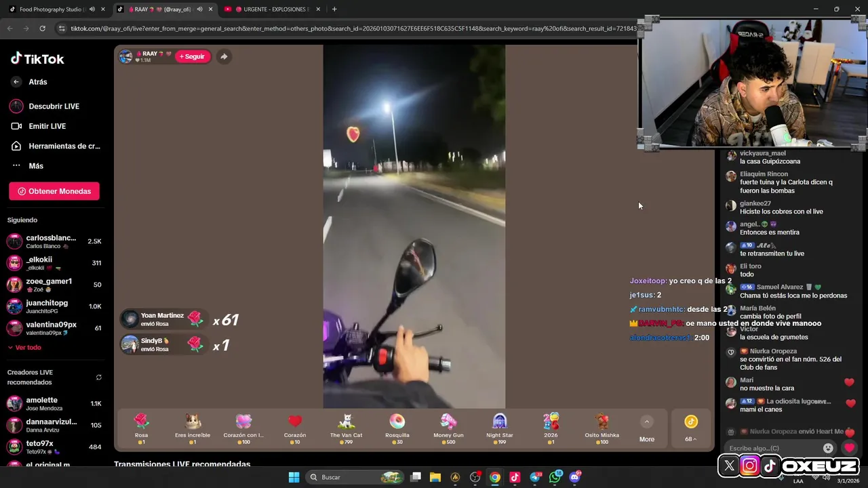View site information icon in address bar
Screen dimensions: 868x488
pyautogui.click(x=62, y=28)
